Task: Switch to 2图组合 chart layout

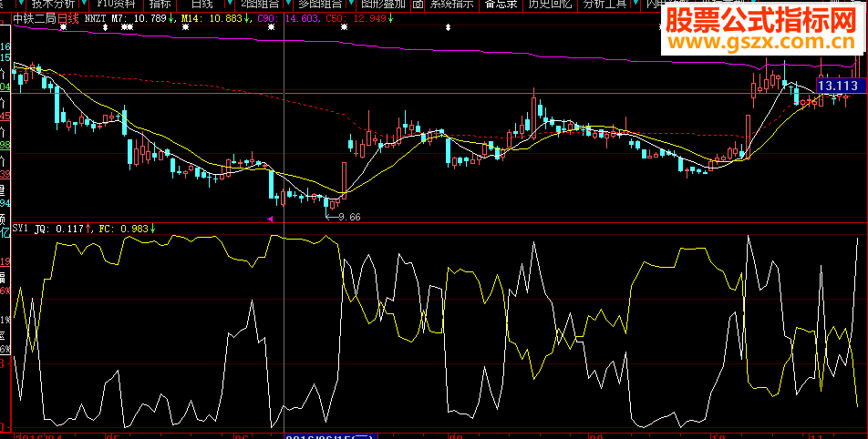Action: pos(255,5)
